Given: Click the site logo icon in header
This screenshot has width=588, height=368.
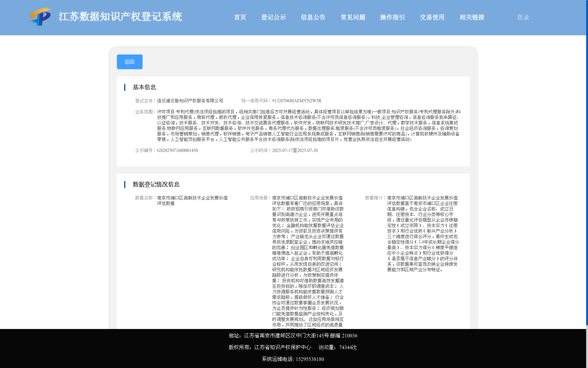Looking at the screenshot, I should point(40,17).
